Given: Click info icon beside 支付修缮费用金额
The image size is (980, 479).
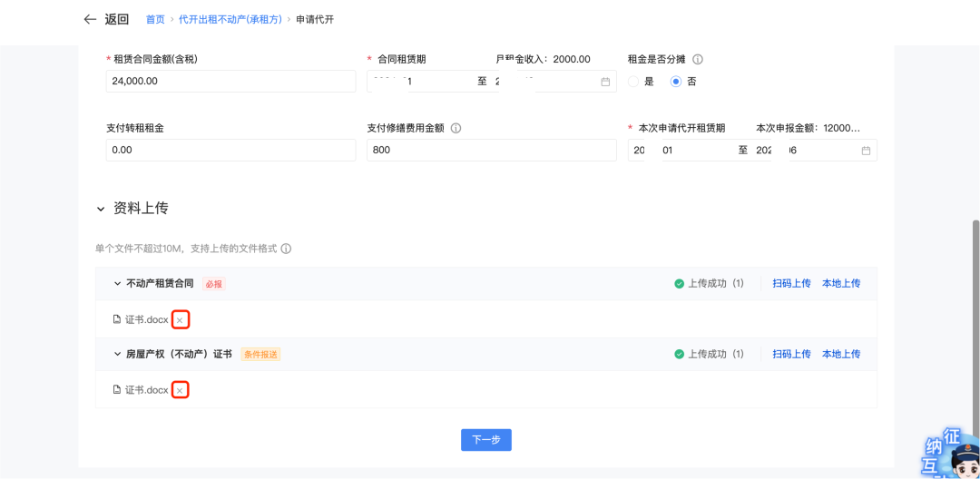Looking at the screenshot, I should [x=456, y=128].
